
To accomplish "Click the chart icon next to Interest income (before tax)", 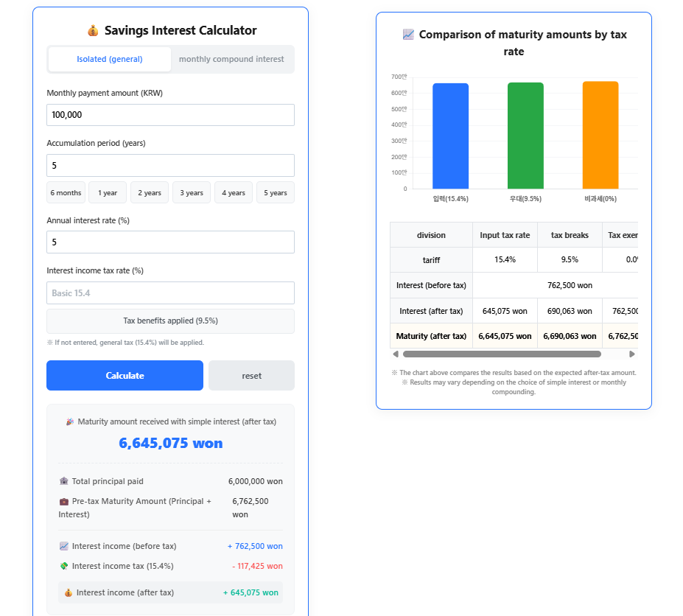I will [x=64, y=546].
